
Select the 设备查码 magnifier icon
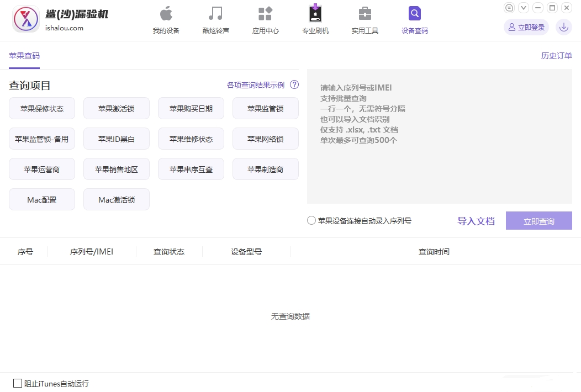point(414,14)
